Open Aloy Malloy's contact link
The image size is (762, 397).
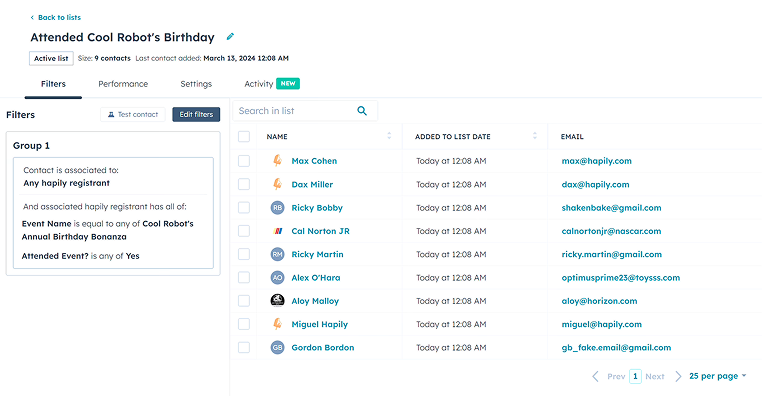[x=315, y=301]
